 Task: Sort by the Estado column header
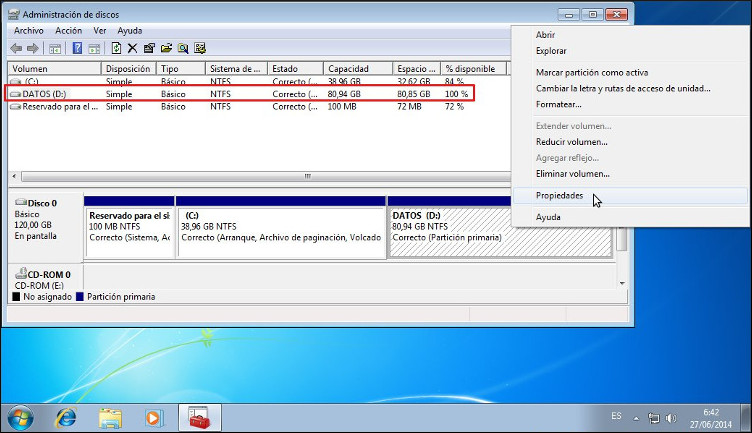[295, 69]
